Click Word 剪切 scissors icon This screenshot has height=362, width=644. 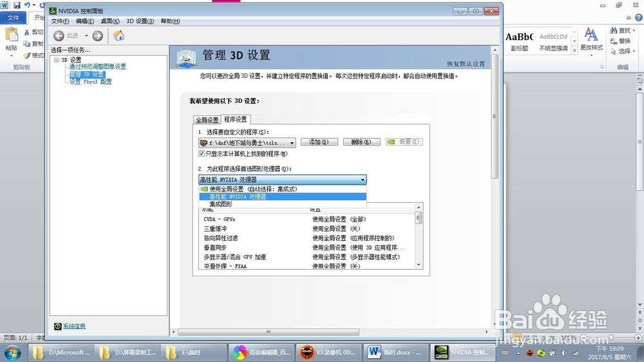coord(26,32)
